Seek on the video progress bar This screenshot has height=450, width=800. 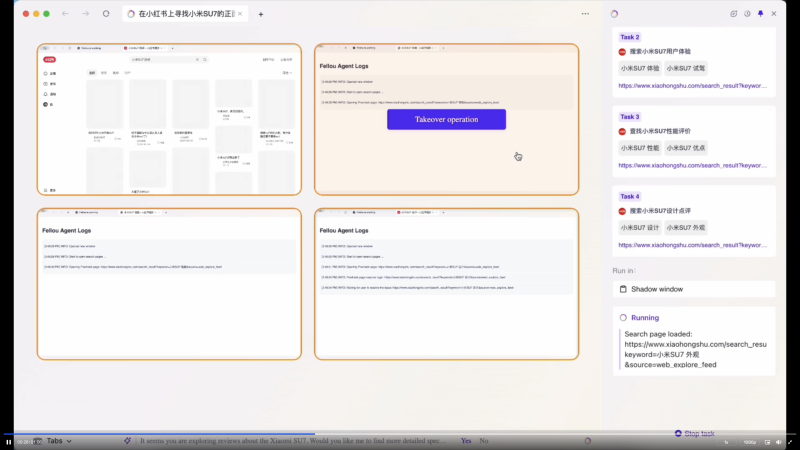pos(400,434)
